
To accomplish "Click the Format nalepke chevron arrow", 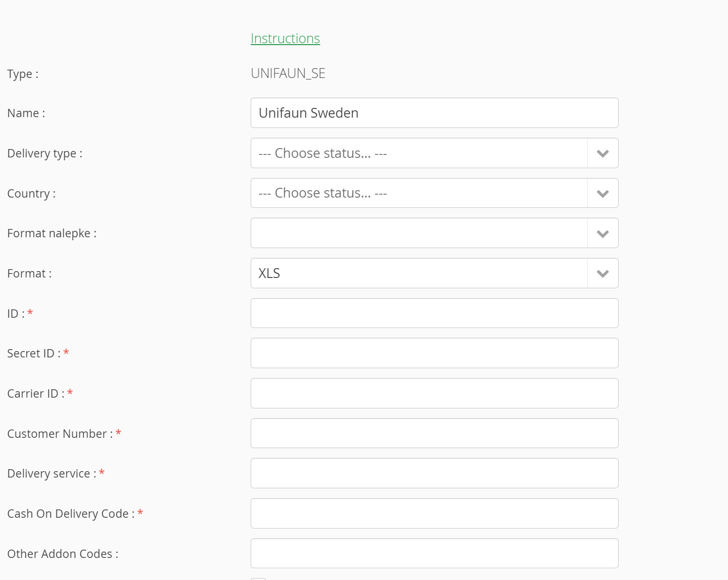I will click(x=602, y=234).
